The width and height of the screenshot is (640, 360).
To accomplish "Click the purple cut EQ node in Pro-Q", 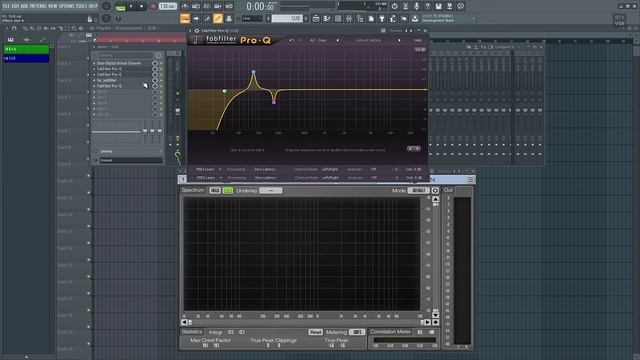I will click(x=274, y=102).
